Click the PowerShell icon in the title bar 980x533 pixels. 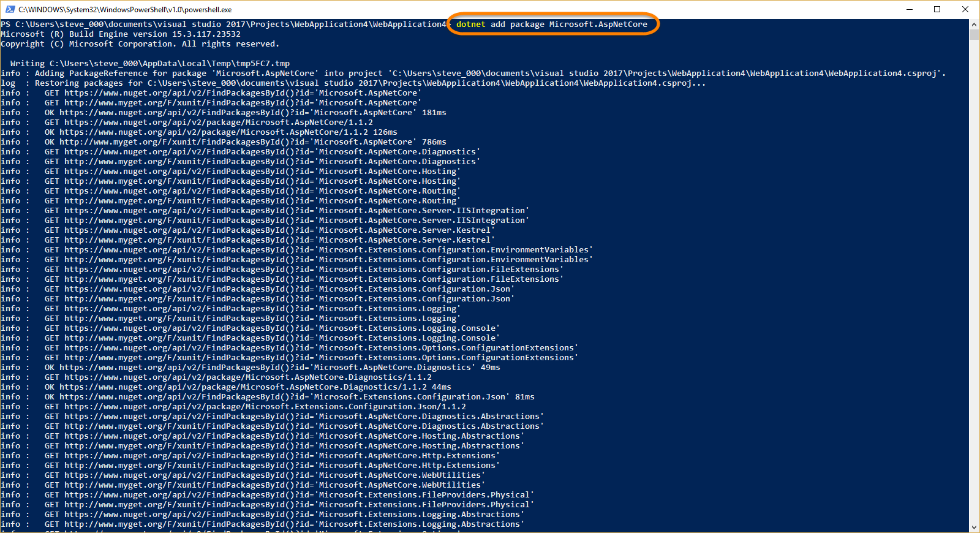[x=10, y=9]
